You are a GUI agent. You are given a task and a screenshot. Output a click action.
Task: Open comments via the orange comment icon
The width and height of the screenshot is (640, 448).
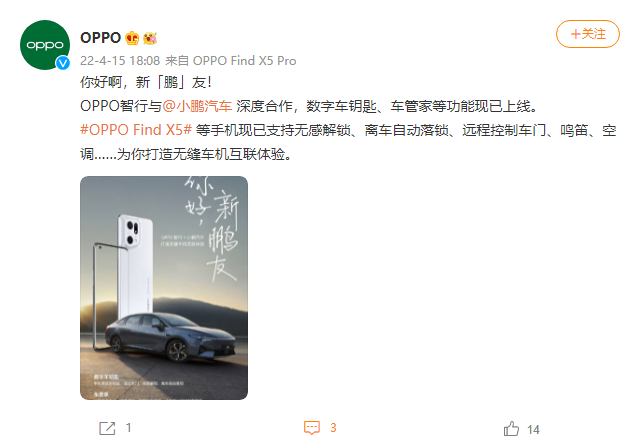(312, 428)
